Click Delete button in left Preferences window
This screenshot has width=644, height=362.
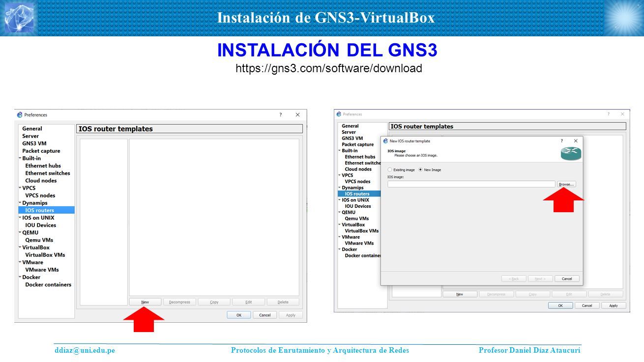[283, 302]
